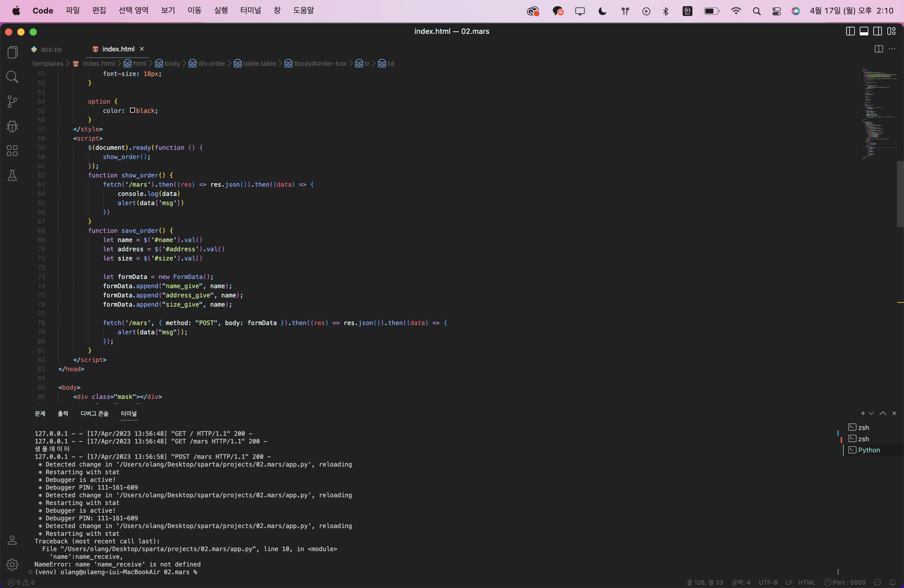Click the battery status icon
This screenshot has height=588, width=904.
tap(712, 11)
